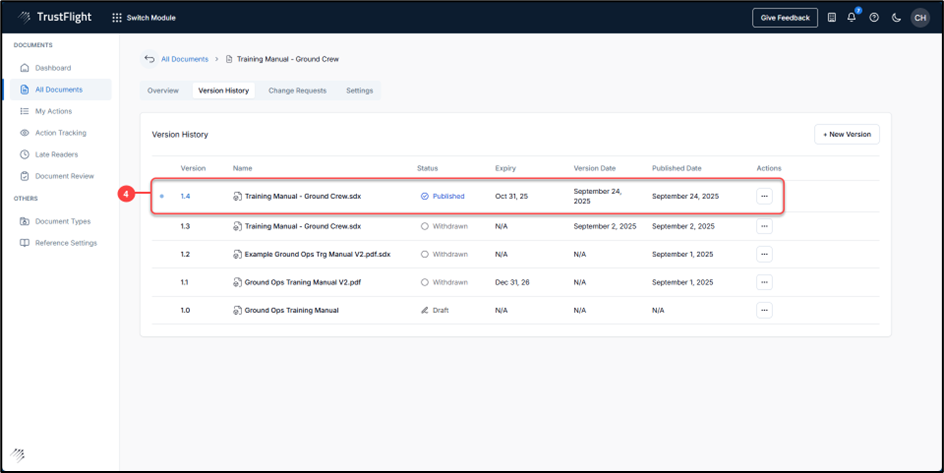
Task: Click the notifications bell icon
Action: [x=851, y=18]
